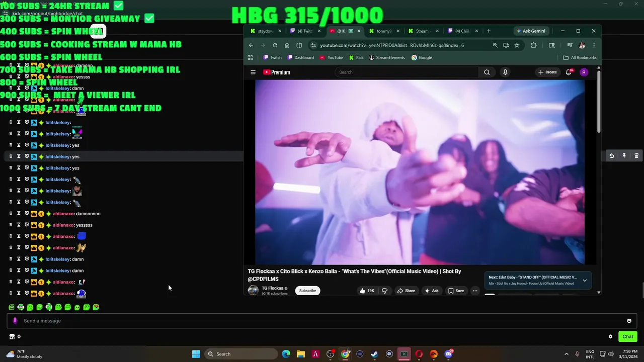Click the music video player
Image resolution: width=644 pixels, height=362 pixels.
(x=420, y=172)
